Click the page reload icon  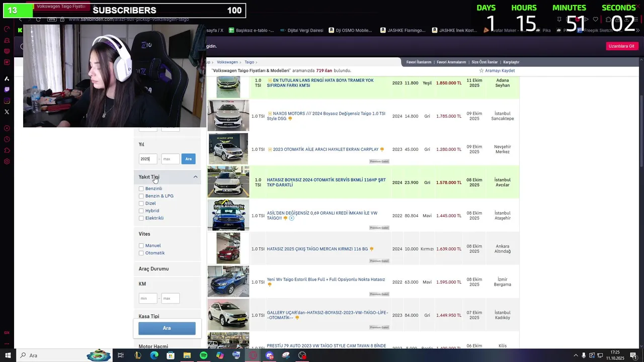(x=38, y=19)
